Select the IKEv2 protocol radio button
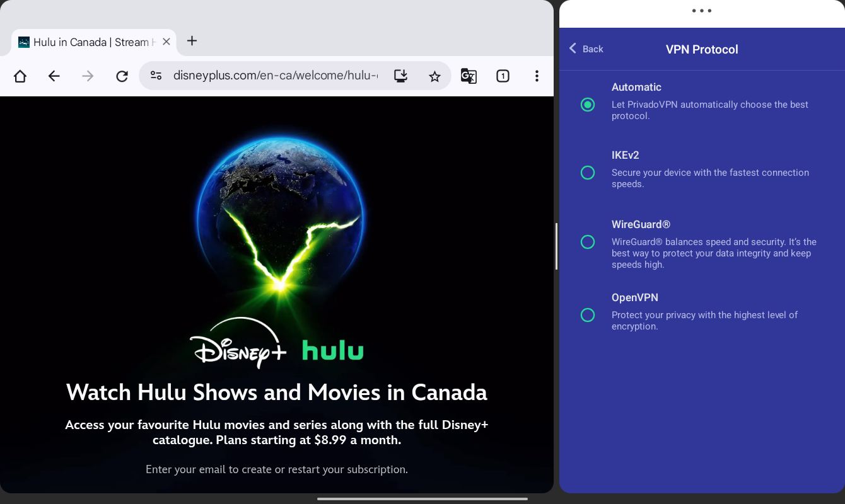Image resolution: width=845 pixels, height=504 pixels. [x=588, y=173]
